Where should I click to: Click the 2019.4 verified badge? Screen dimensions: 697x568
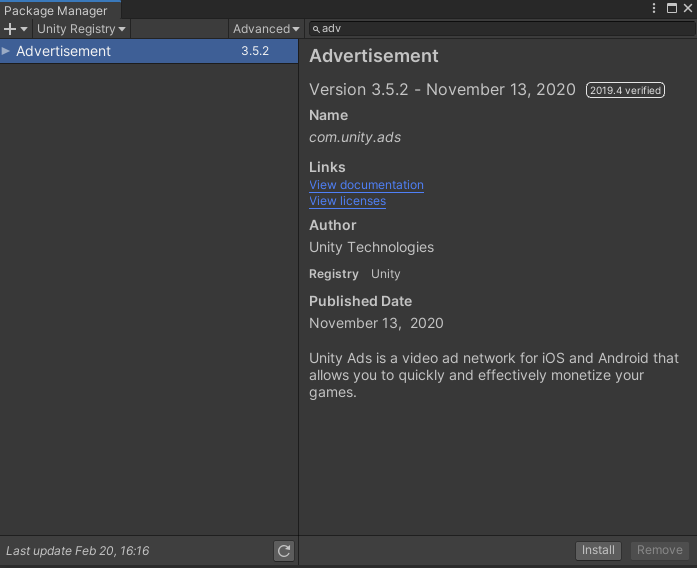pyautogui.click(x=625, y=90)
